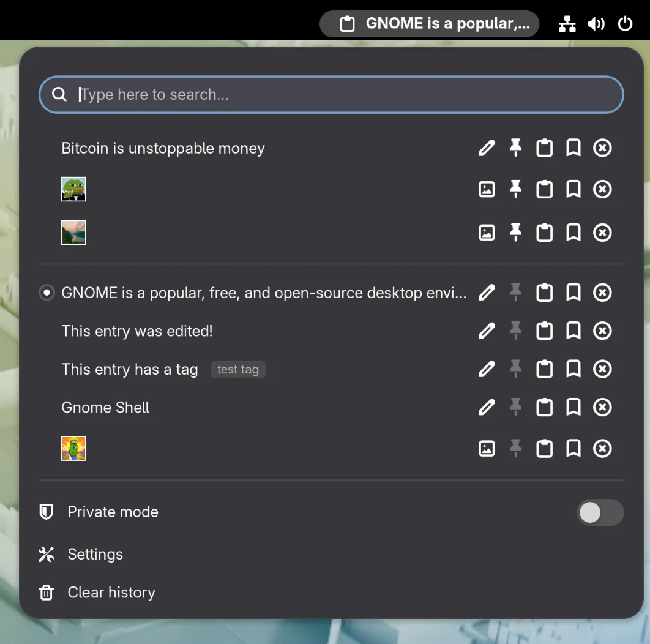Bookmark the 'Gnome Shell' entry
This screenshot has height=644, width=650.
click(x=573, y=407)
